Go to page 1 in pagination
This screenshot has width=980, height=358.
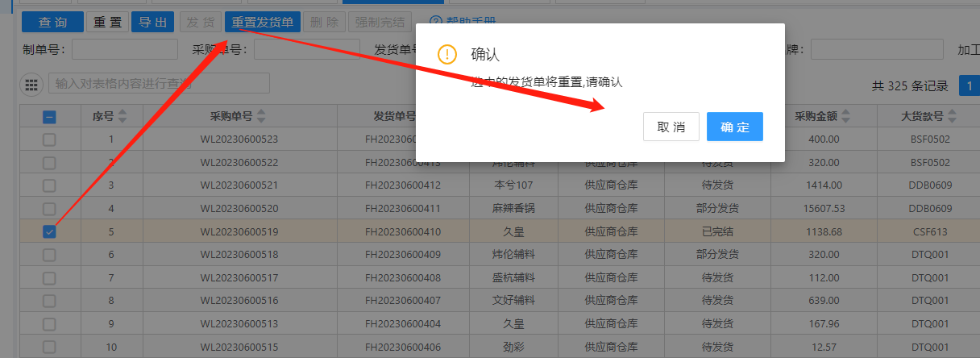(970, 85)
